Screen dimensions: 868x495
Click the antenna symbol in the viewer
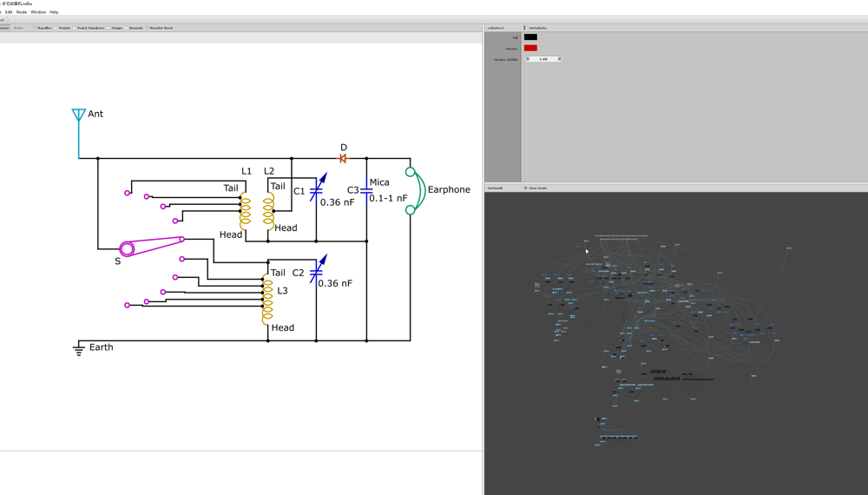[x=79, y=115]
